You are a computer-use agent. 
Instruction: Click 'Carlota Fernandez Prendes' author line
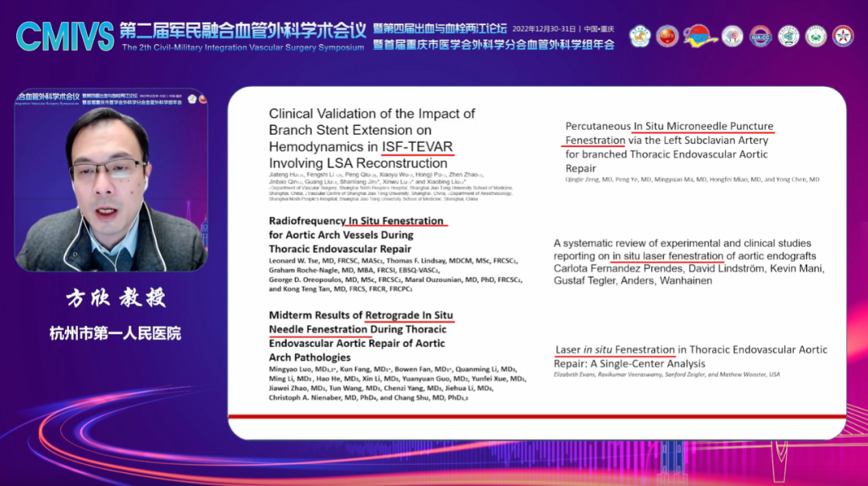pyautogui.click(x=690, y=268)
